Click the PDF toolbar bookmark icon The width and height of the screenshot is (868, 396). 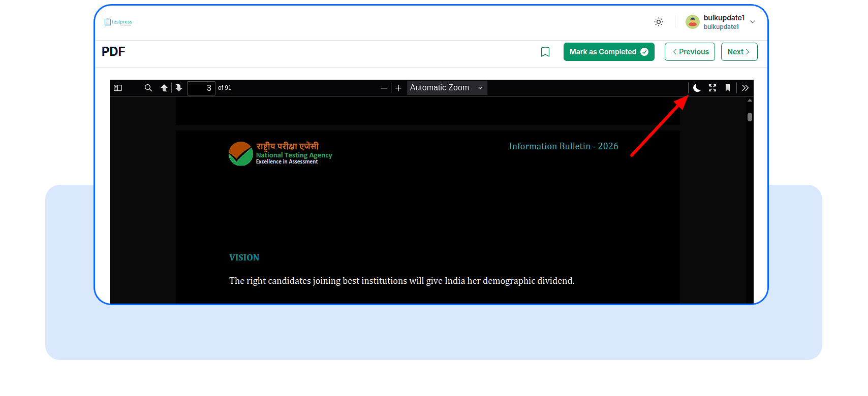[x=728, y=88]
